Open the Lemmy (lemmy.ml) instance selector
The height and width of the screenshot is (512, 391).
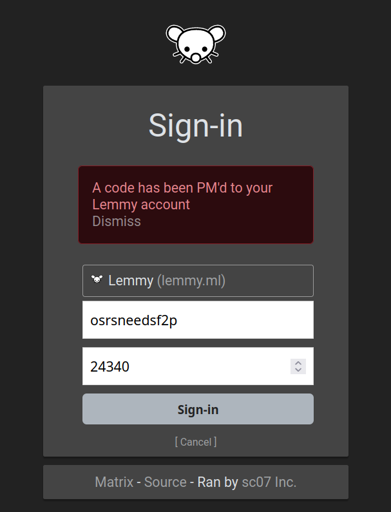[x=198, y=281]
